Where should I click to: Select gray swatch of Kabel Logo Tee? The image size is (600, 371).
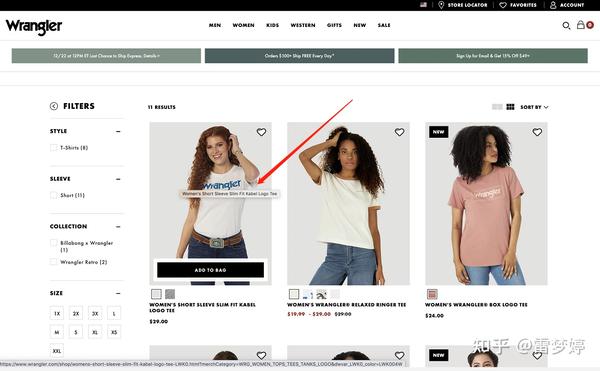click(170, 294)
